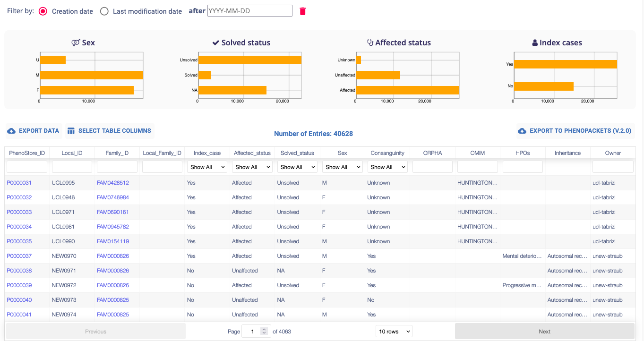Screen dimensions: 644x341
Task: Click cloud icon on Export to Phenopackets
Action: point(522,131)
